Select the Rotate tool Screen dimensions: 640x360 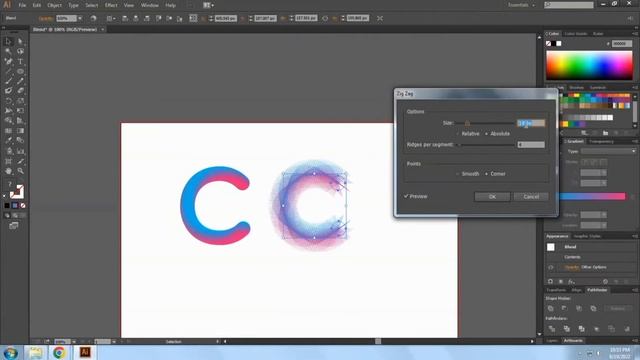click(x=8, y=101)
